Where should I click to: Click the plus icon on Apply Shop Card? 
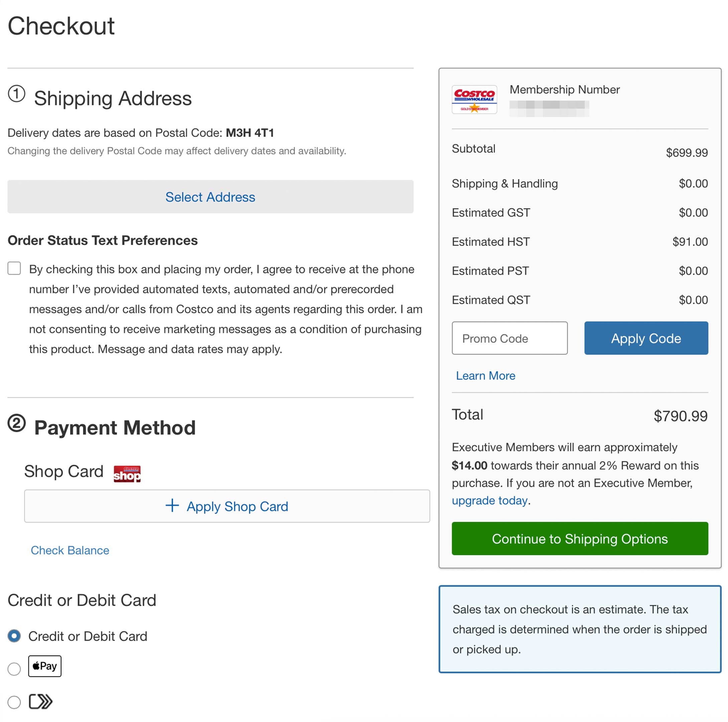tap(172, 506)
